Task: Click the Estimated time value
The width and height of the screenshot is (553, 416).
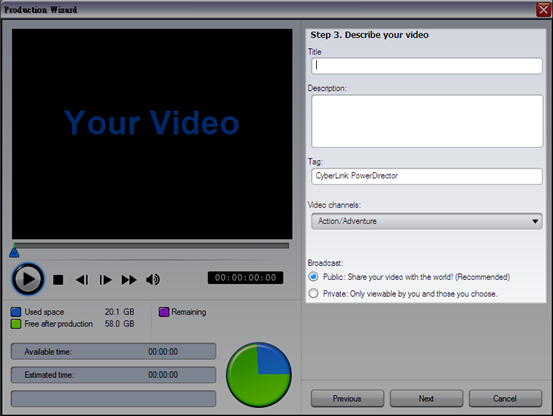Action: [x=163, y=375]
